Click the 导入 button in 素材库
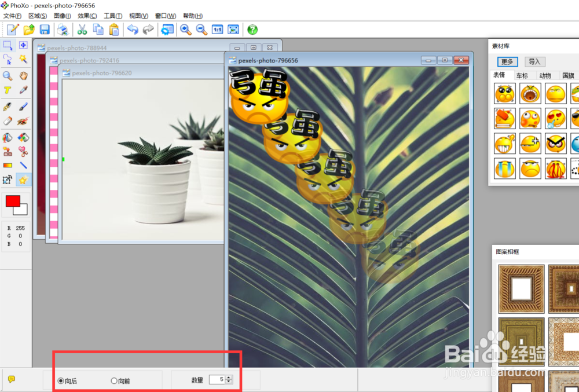Image resolution: width=579 pixels, height=392 pixels. pyautogui.click(x=534, y=61)
